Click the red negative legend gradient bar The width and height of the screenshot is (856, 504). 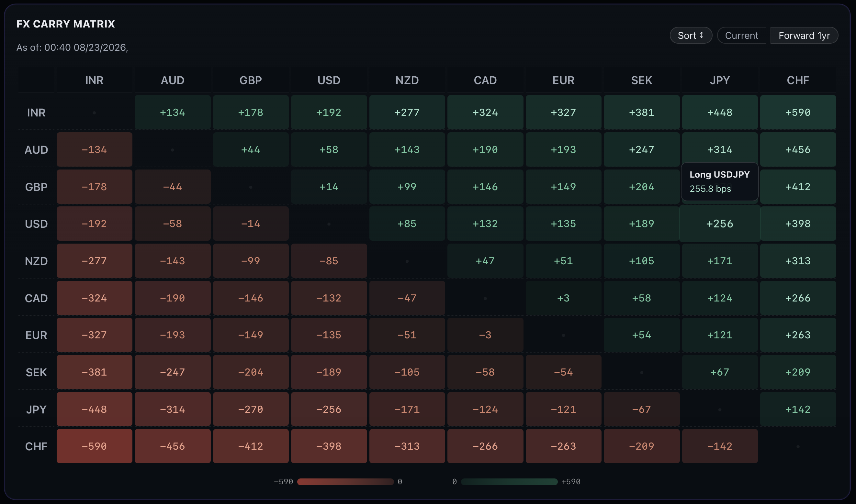345,482
